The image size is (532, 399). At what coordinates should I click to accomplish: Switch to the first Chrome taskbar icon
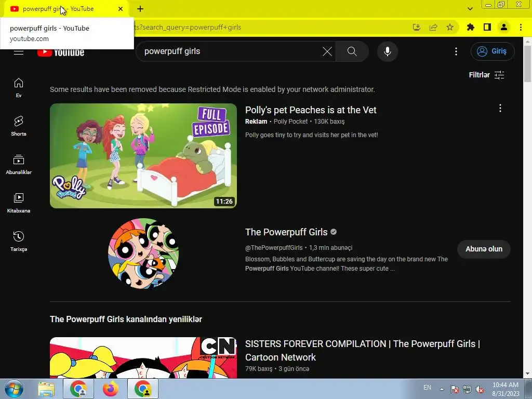[x=78, y=389]
